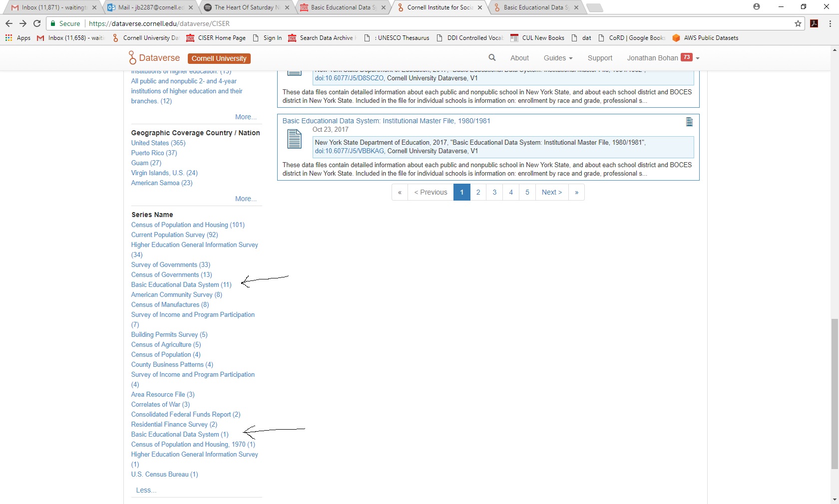Filter by Basic Educational Data System (1)

(180, 434)
